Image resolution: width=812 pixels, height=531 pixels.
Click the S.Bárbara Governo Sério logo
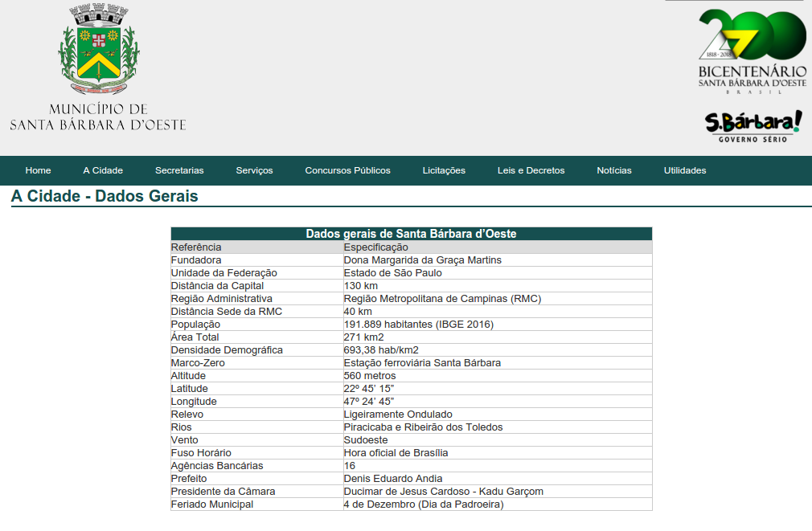753,126
